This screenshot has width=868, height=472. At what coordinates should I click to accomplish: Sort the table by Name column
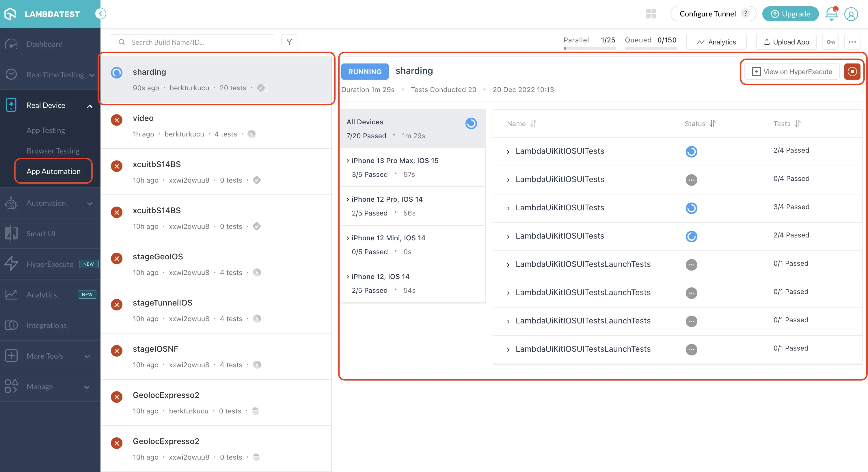533,123
